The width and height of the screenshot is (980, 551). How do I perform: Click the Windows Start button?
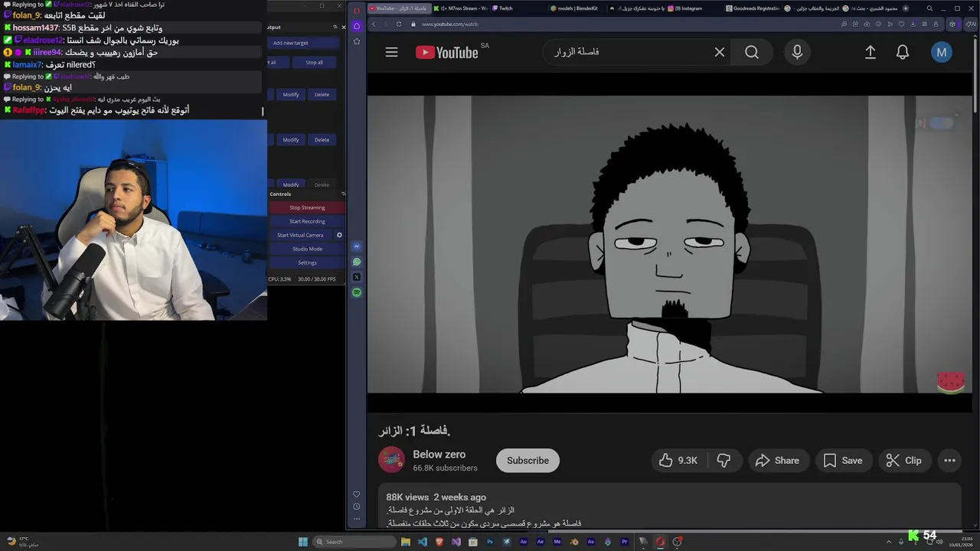[303, 542]
